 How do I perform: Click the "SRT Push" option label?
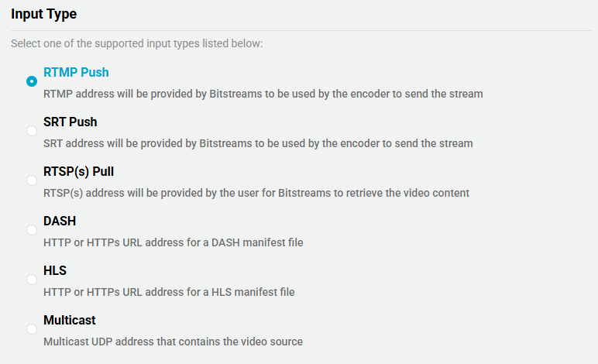pos(70,122)
